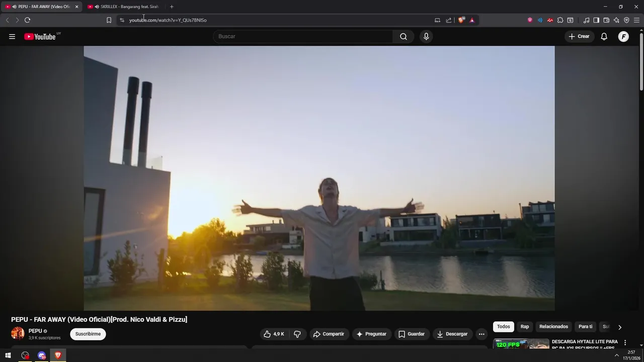Switch to the SKRILLEX Bangarang tab

[124, 7]
